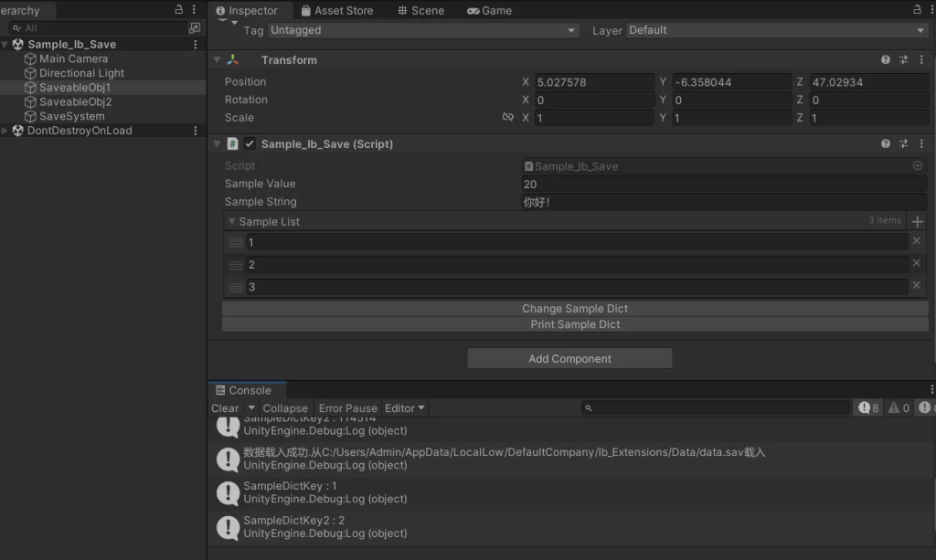This screenshot has height=560, width=936.
Task: Open Sample_lb_Save scene options menu
Action: [196, 44]
